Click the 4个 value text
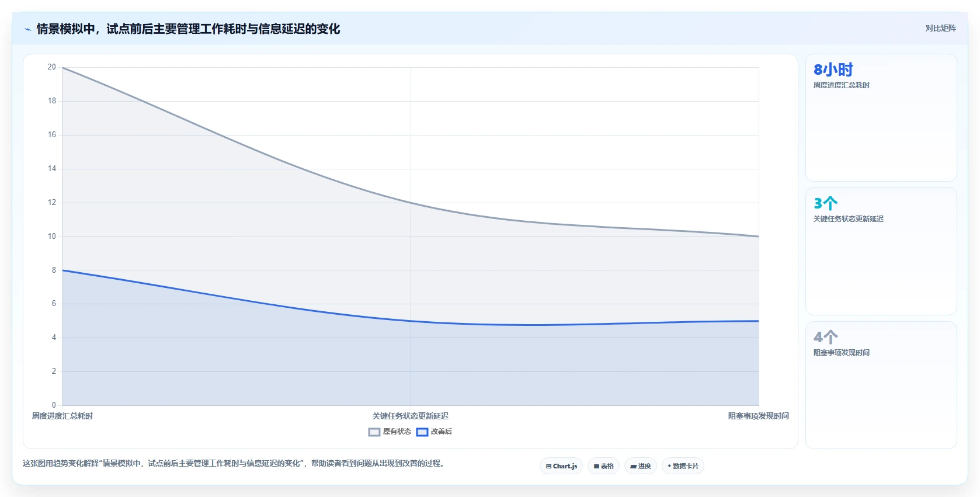This screenshot has width=980, height=497. 825,337
